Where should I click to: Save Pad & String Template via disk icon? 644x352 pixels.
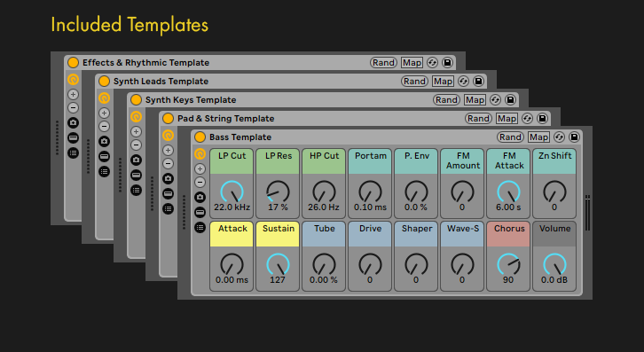[x=542, y=119]
